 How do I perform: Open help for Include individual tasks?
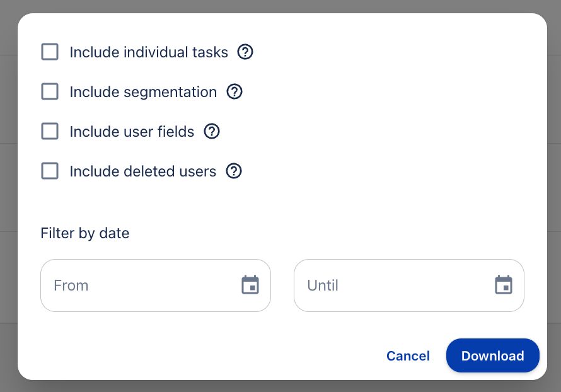click(x=245, y=52)
